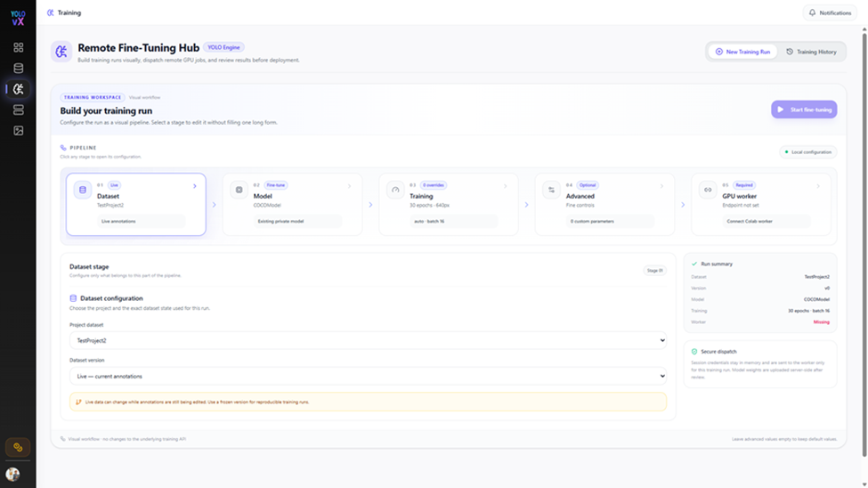
Task: Open the Project dataset dropdown
Action: click(369, 340)
